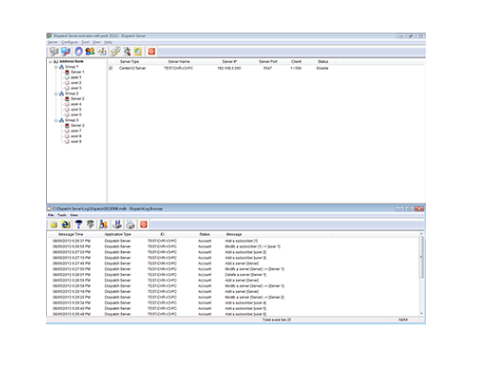The height and width of the screenshot is (368, 478).
Task: Click the red server icon beside Server 2
Action: tap(67, 99)
